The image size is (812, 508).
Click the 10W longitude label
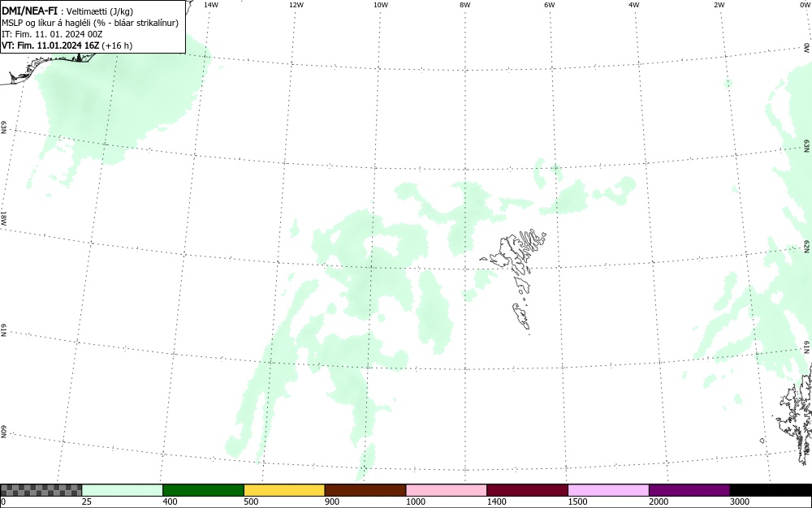pyautogui.click(x=381, y=5)
